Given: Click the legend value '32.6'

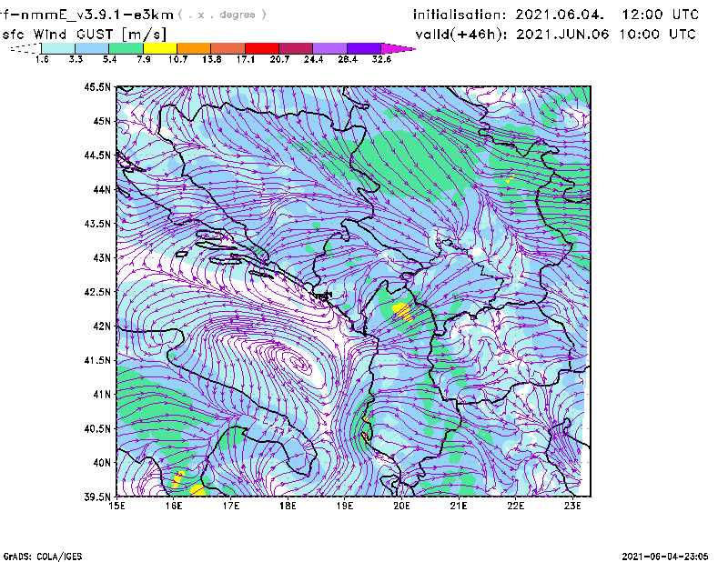Looking at the screenshot, I should 381,59.
